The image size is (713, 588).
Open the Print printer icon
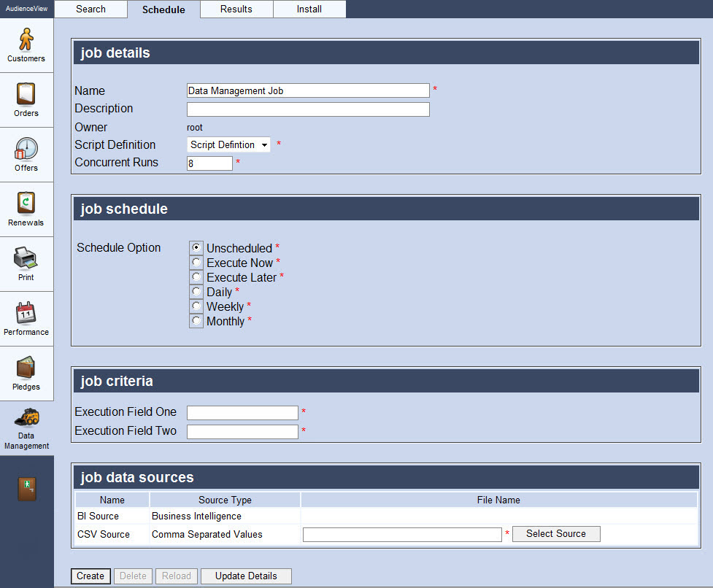click(26, 258)
